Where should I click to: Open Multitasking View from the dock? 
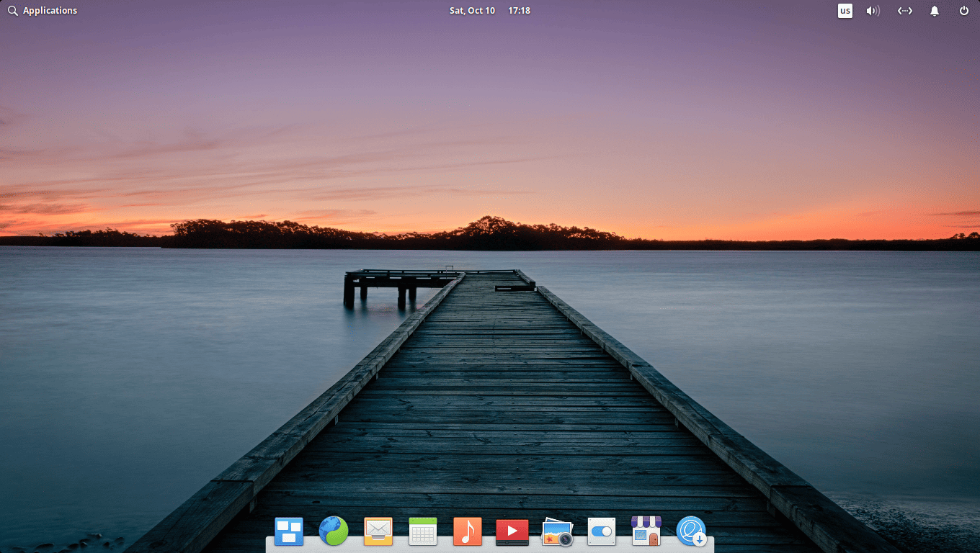(289, 532)
